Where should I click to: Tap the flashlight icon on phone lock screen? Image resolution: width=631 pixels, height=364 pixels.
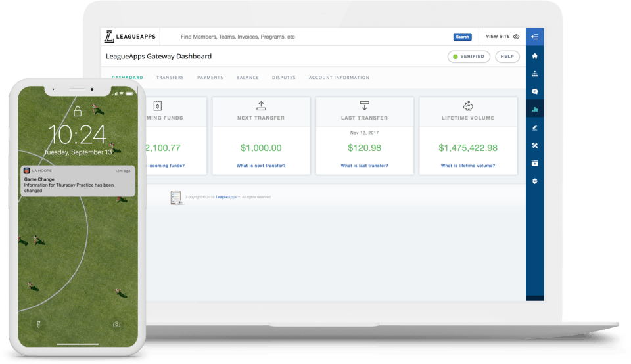tap(39, 324)
